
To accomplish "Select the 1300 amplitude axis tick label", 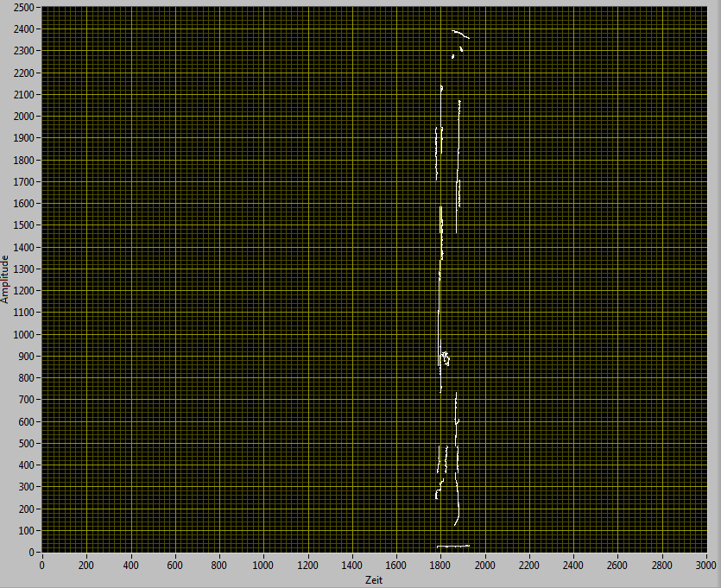I will pyautogui.click(x=24, y=269).
